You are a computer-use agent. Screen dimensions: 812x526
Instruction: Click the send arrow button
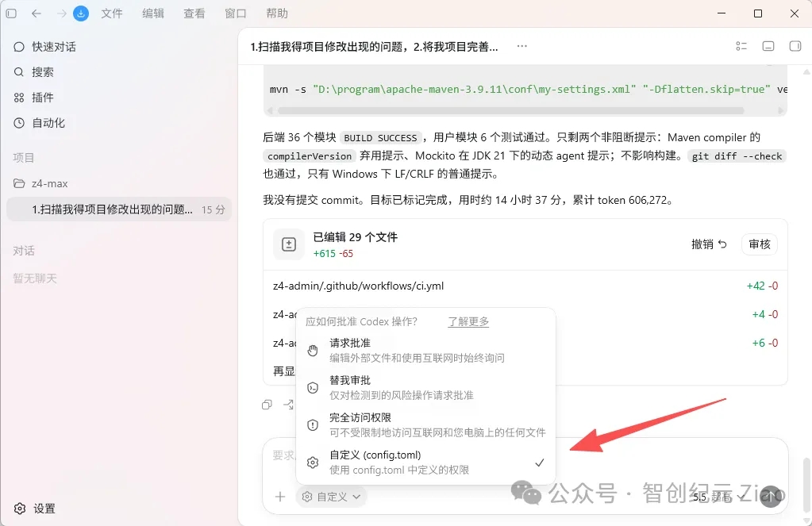coord(771,497)
